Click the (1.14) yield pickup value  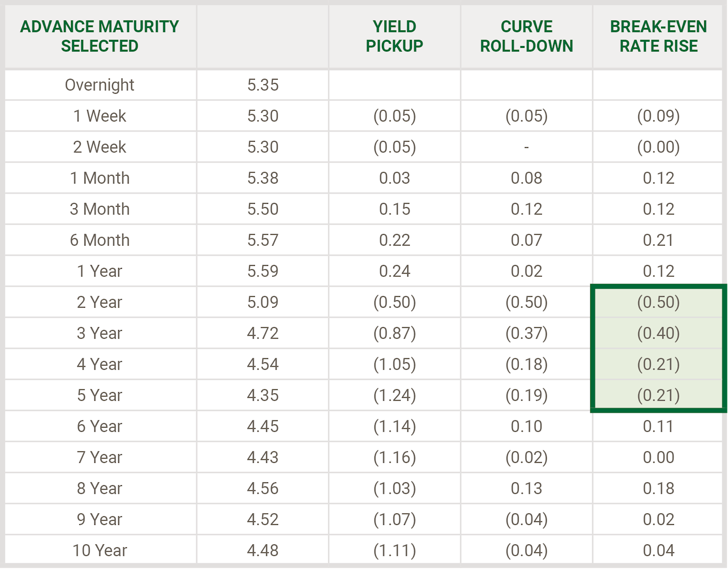pos(394,426)
